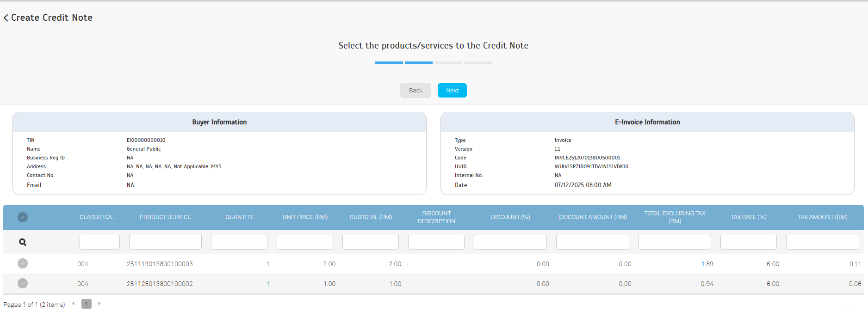
Task: Click the first step progress indicator bar
Action: pos(389,62)
